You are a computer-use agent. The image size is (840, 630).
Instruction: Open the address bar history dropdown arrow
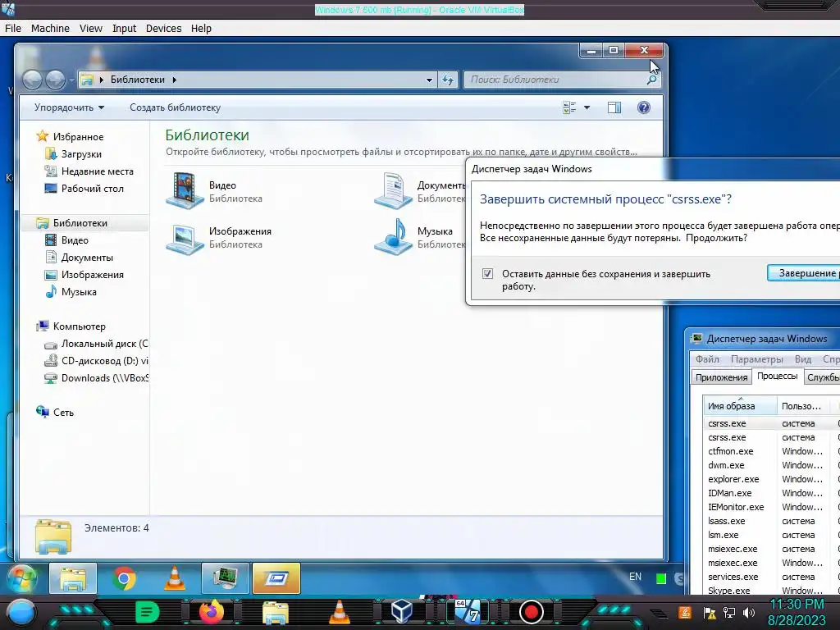pos(429,80)
